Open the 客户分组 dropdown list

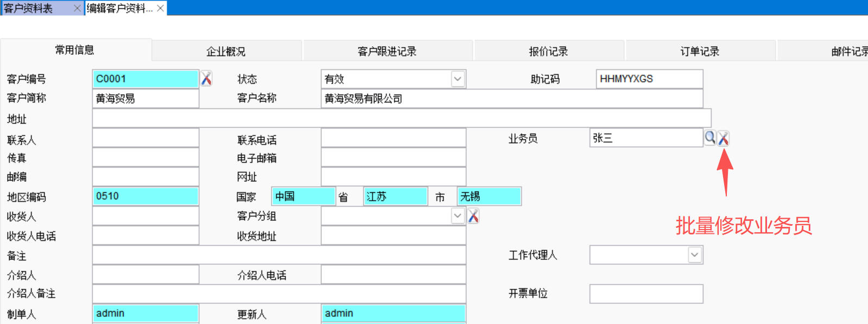coord(458,216)
